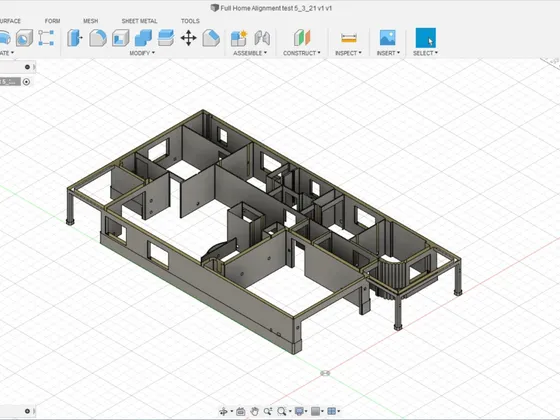Activate the blue Select tool
Viewport: 560px width, 420px height.
coord(425,38)
